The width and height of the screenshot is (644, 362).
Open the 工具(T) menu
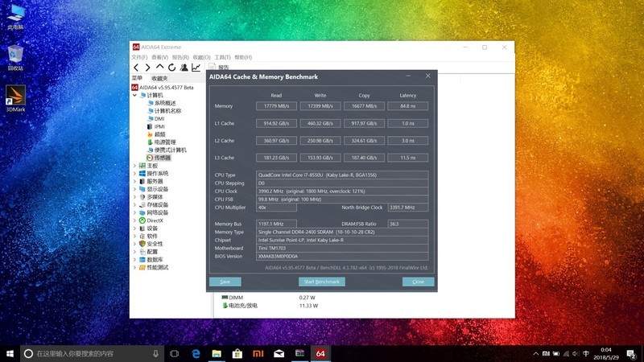pos(222,57)
